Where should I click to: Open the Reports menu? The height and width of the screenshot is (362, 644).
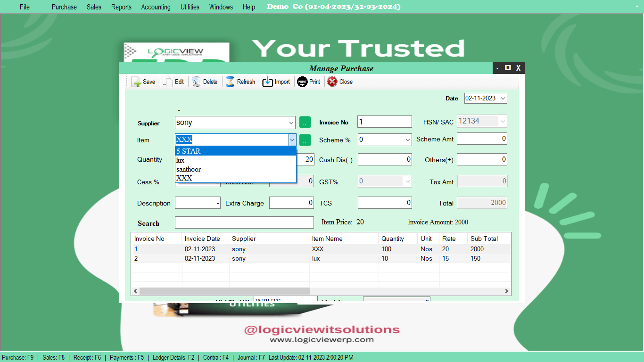(x=121, y=7)
